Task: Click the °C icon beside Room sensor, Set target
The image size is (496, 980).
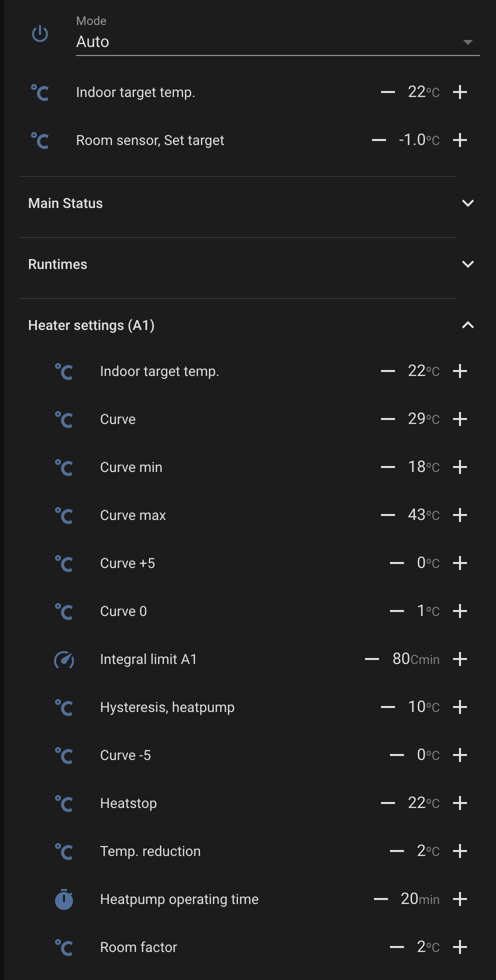Action: [40, 140]
